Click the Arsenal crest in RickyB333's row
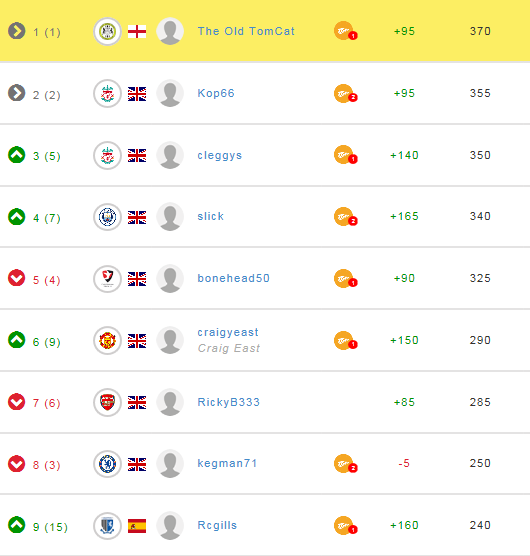530x556 pixels. pos(107,402)
